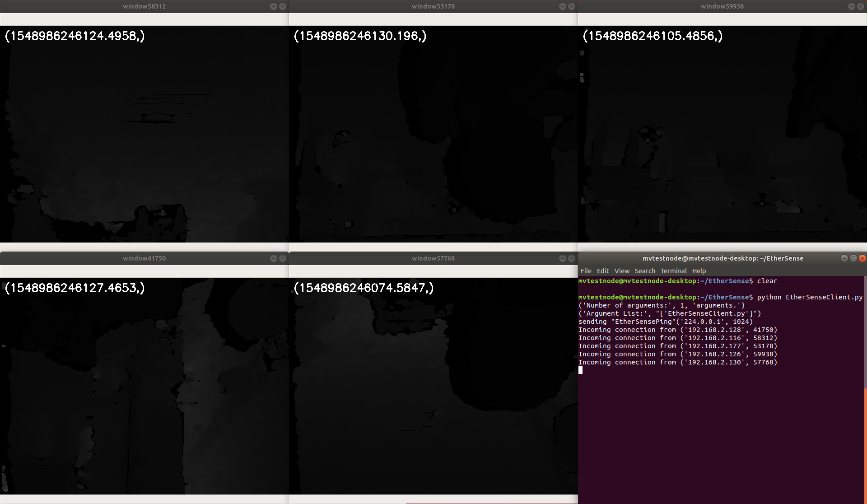Close the terminal window
Viewport: 867px width, 504px height.
(x=862, y=258)
